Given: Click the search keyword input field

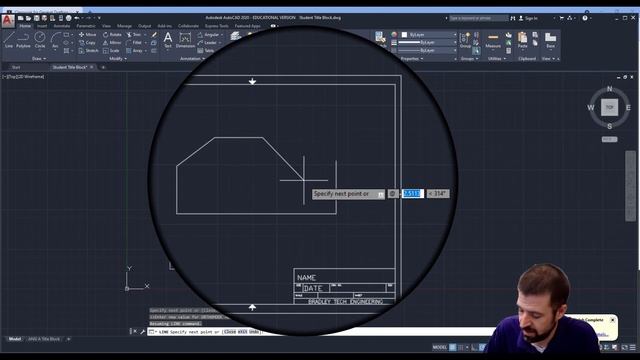Looking at the screenshot, I should pyautogui.click(x=478, y=18).
